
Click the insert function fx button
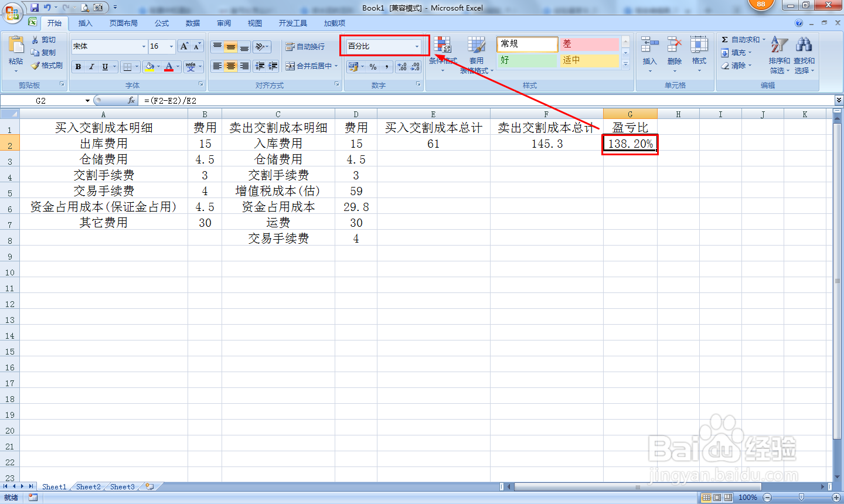(131, 101)
